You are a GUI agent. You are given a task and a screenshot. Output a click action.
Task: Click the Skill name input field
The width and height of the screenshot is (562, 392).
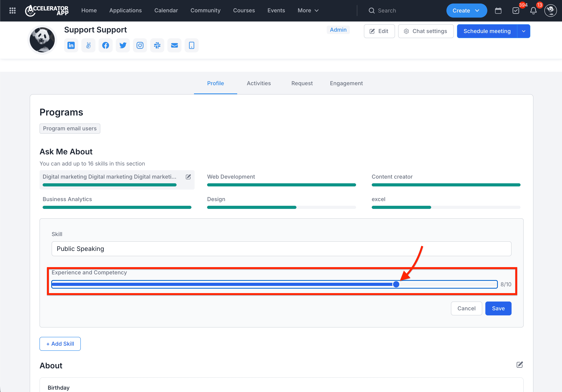click(281, 249)
